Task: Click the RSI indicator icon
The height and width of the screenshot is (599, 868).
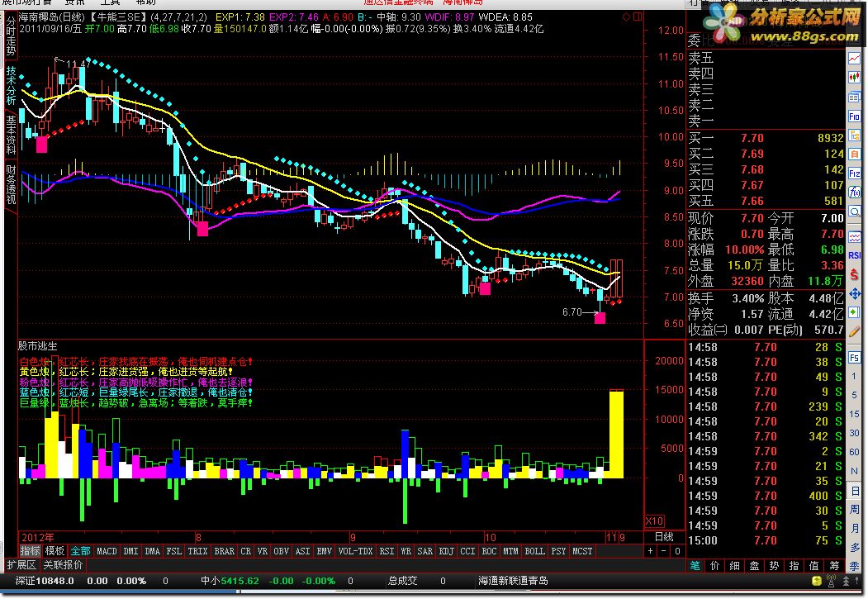Action: (854, 255)
